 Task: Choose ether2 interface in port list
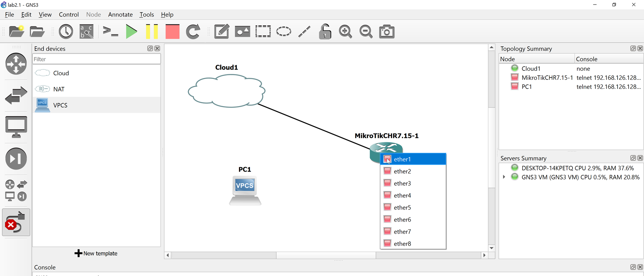point(413,171)
